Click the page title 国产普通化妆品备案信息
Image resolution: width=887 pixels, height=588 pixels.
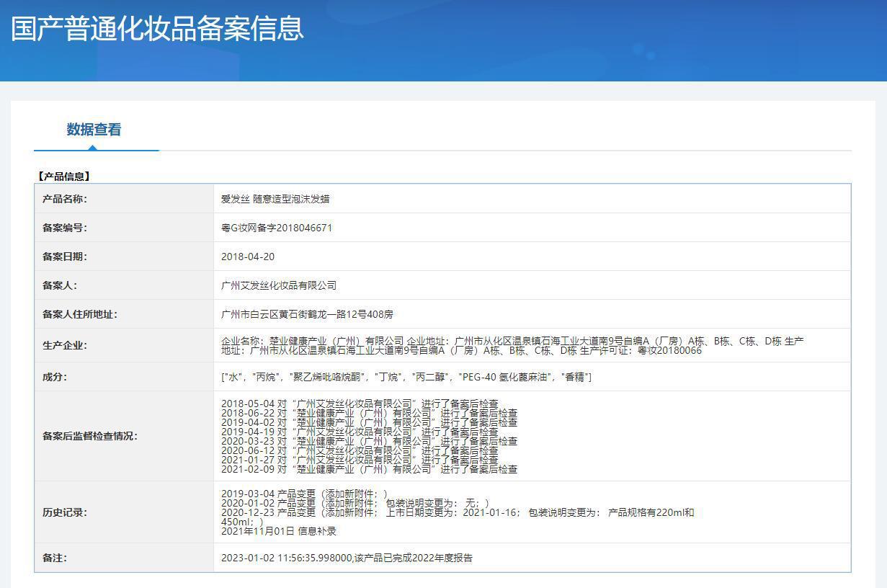[157, 29]
